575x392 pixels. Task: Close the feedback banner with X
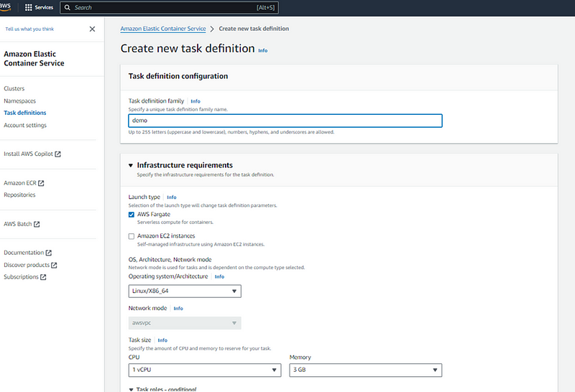point(92,29)
